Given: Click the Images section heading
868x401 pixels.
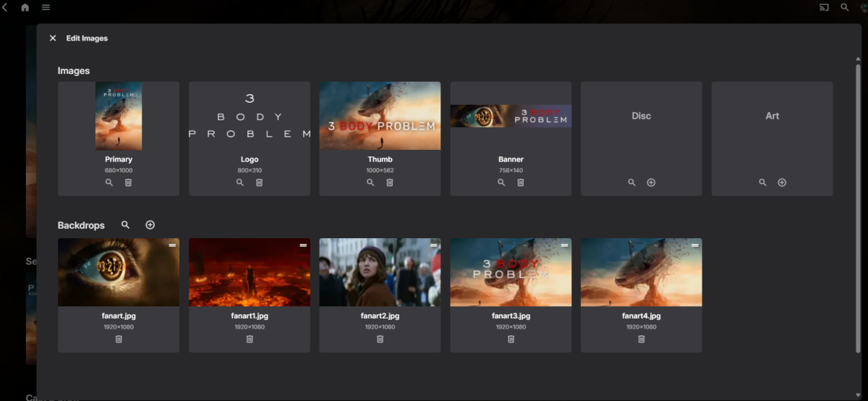Looking at the screenshot, I should [x=74, y=71].
